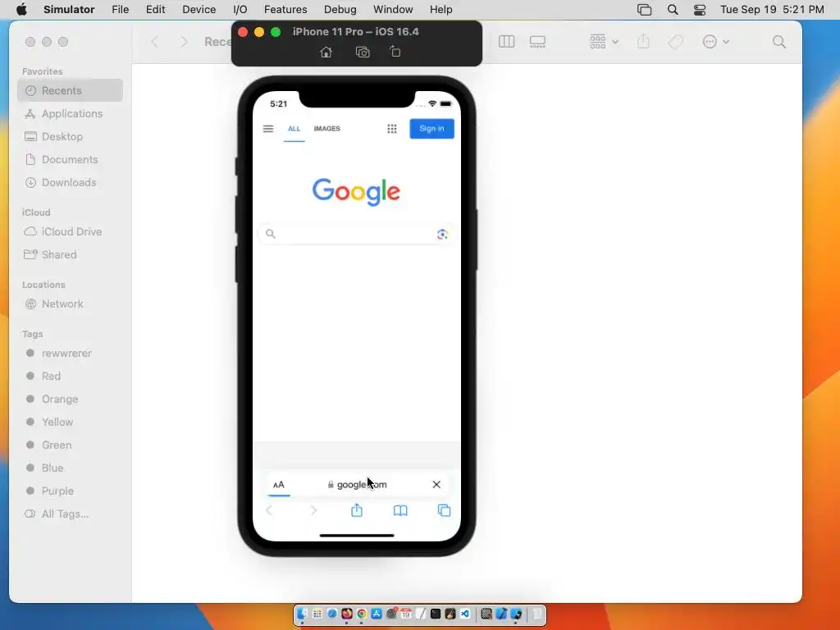Open the Device menu
Screen dimensions: 840x630
coord(199,10)
